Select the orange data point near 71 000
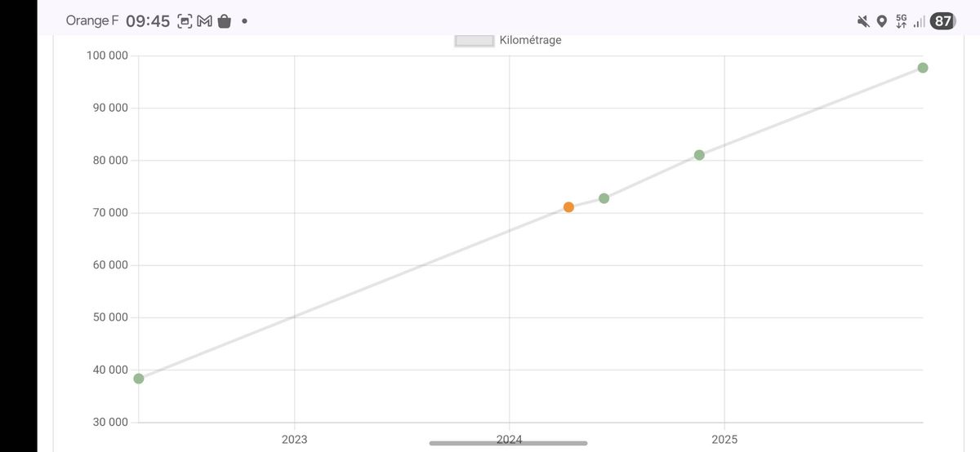The image size is (980, 452). pos(568,207)
